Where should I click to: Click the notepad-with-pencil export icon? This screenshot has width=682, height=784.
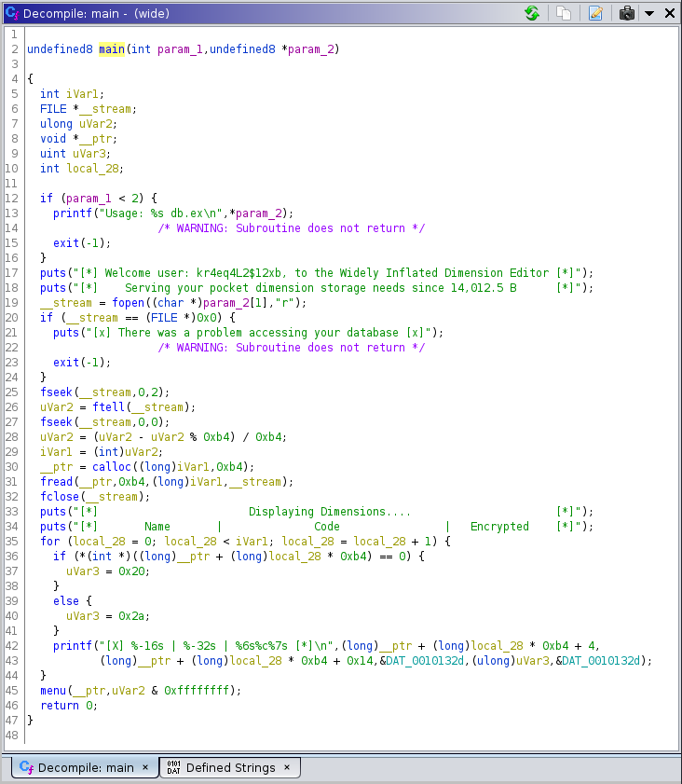point(595,13)
